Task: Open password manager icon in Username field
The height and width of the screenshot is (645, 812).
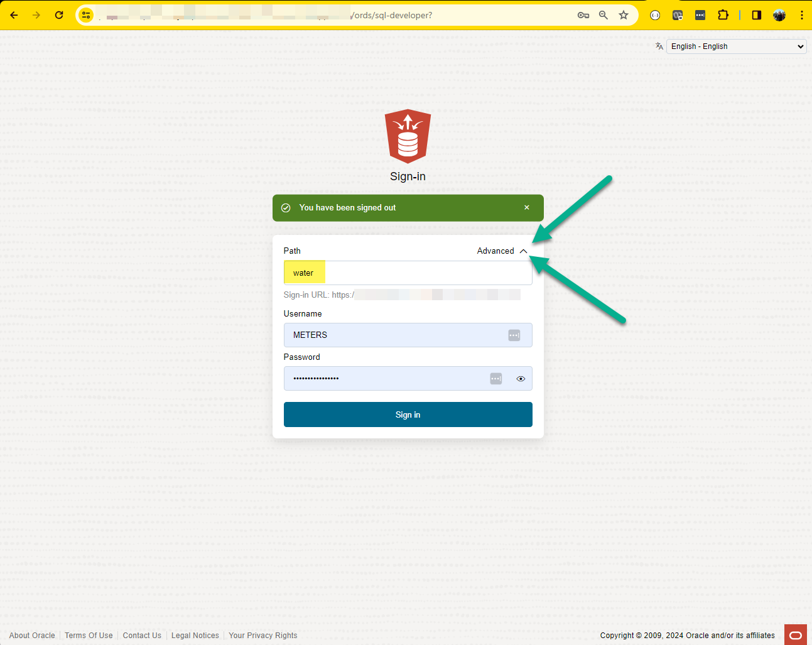Action: 514,335
